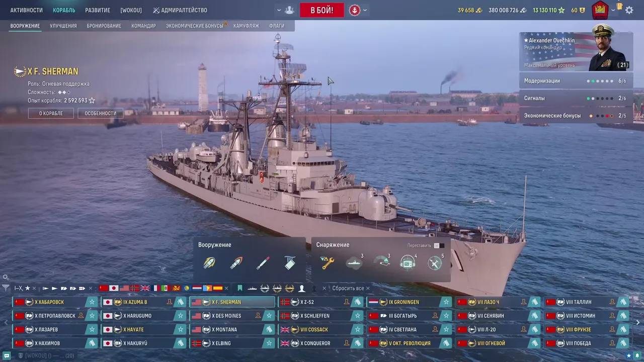The width and height of the screenshot is (644, 362).
Task: Expand Модернизации summary row
Action: 576,81
